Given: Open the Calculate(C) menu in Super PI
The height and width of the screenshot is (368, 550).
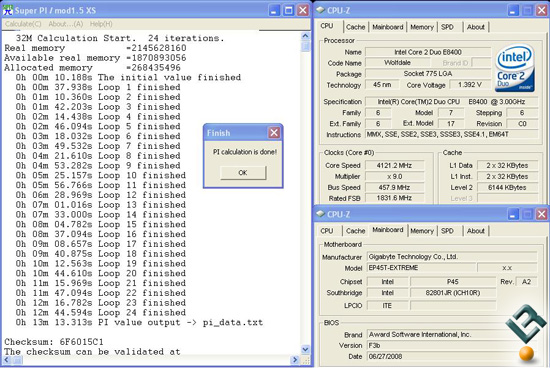Looking at the screenshot, I should (23, 24).
